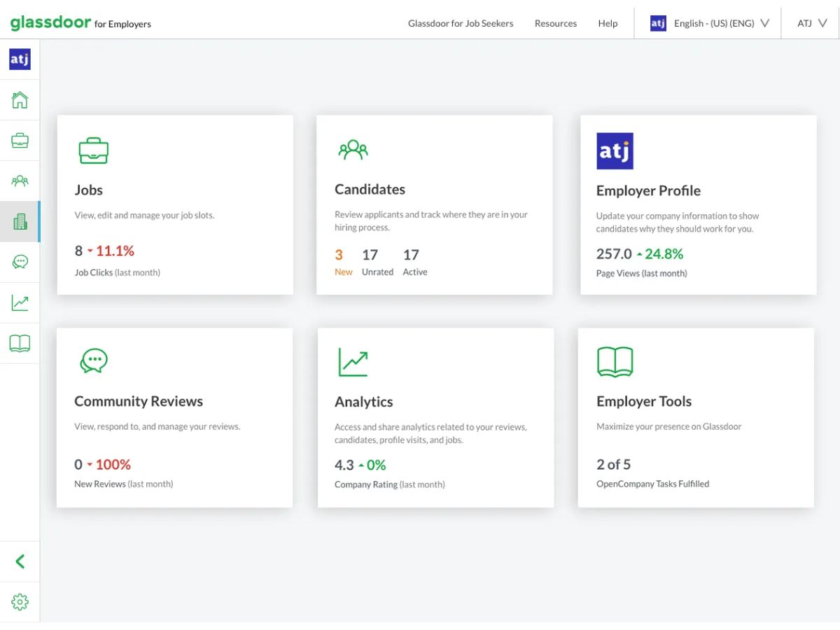Open the briefcase Jobs sidebar icon

coord(20,141)
